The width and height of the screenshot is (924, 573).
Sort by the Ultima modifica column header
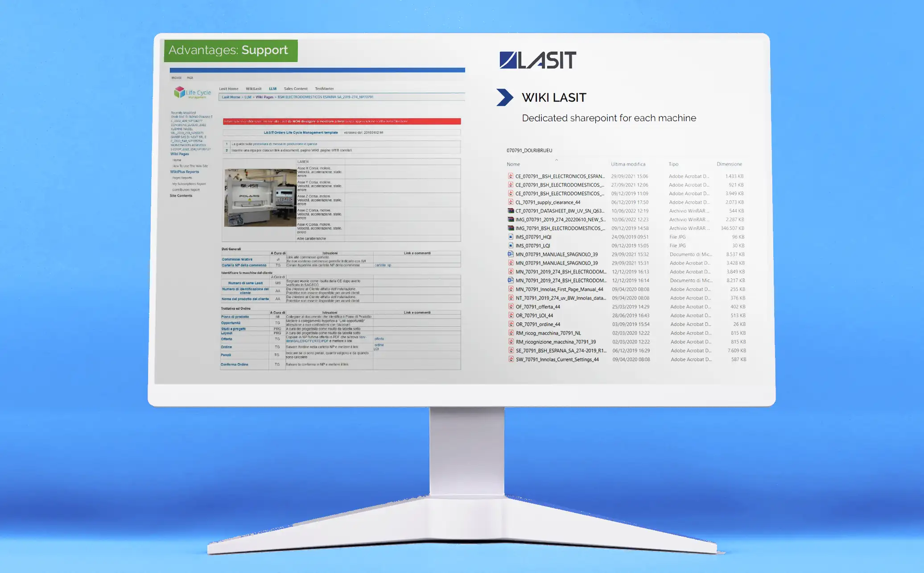(x=628, y=164)
